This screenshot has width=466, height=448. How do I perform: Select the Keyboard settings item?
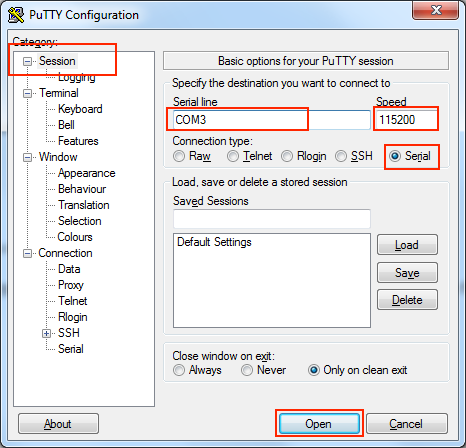tap(80, 109)
